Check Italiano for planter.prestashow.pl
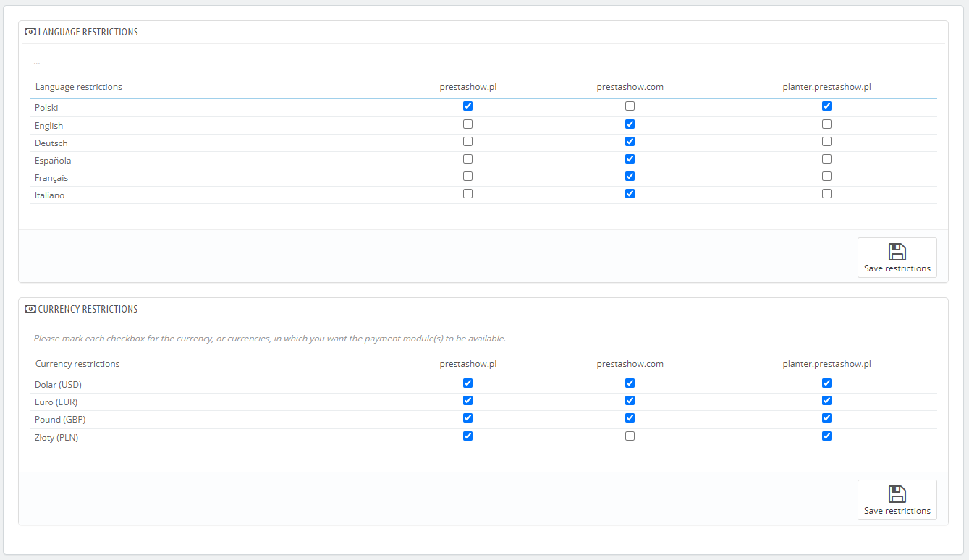 [x=826, y=194]
